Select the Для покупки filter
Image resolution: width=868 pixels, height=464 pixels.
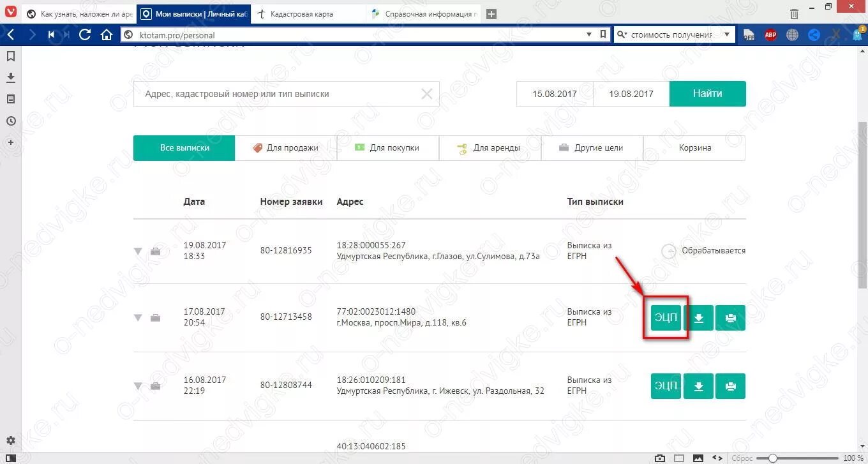pyautogui.click(x=388, y=148)
